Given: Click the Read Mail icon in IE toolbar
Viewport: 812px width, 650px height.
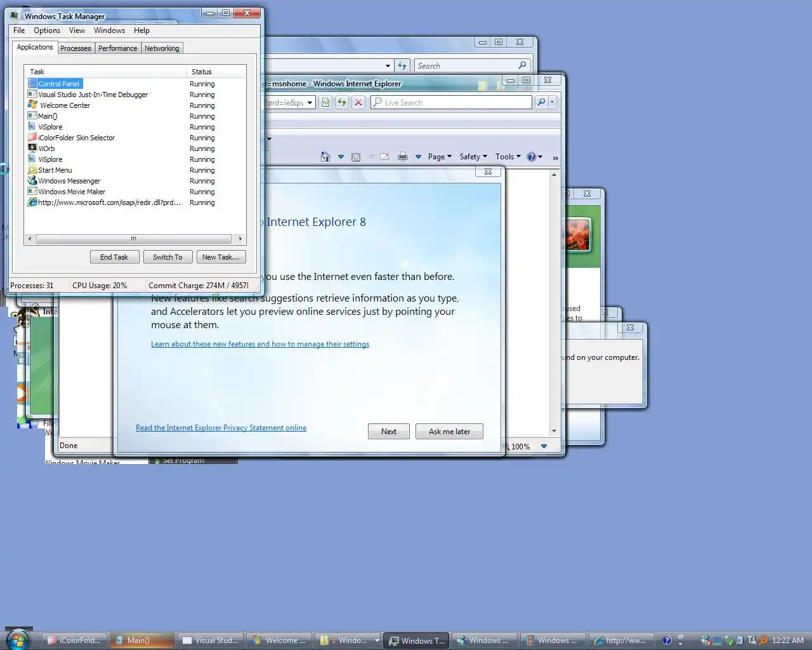Looking at the screenshot, I should (384, 157).
